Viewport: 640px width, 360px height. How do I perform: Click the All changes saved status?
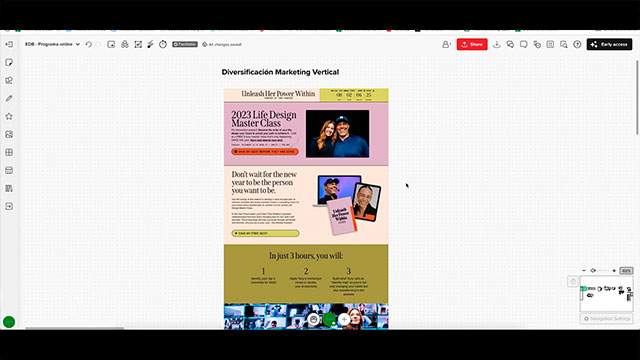point(222,44)
